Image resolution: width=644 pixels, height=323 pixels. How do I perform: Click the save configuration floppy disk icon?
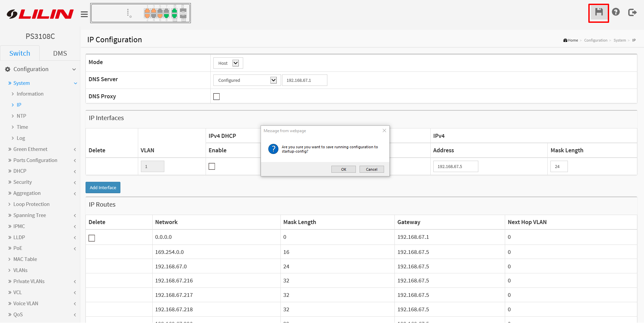point(599,12)
